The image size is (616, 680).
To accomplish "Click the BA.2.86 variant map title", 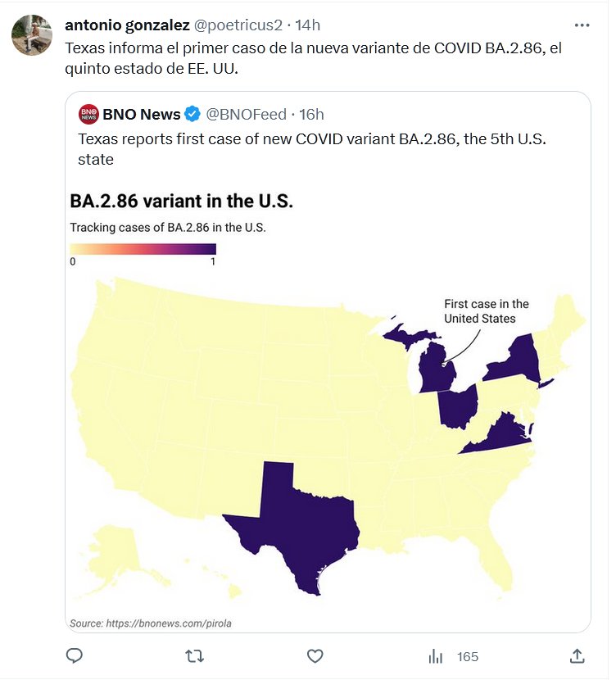I will tap(182, 202).
